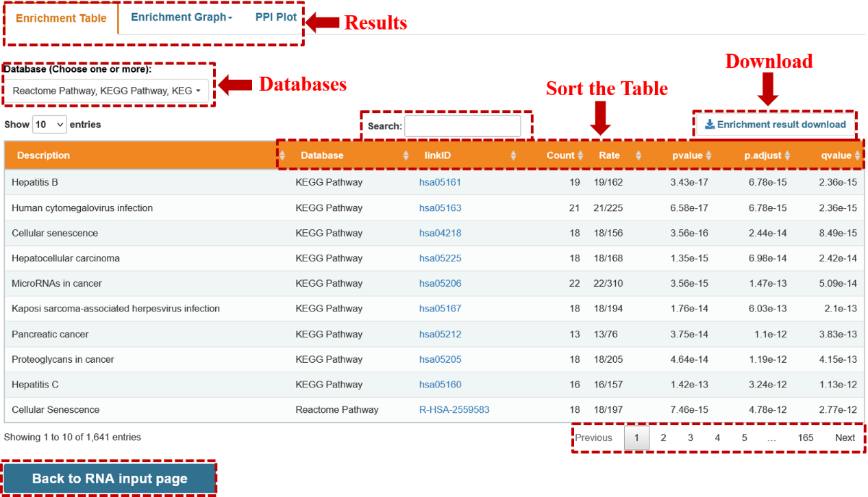Screen dimensions: 868x497
Task: Click the Next pagination control
Action: click(845, 437)
